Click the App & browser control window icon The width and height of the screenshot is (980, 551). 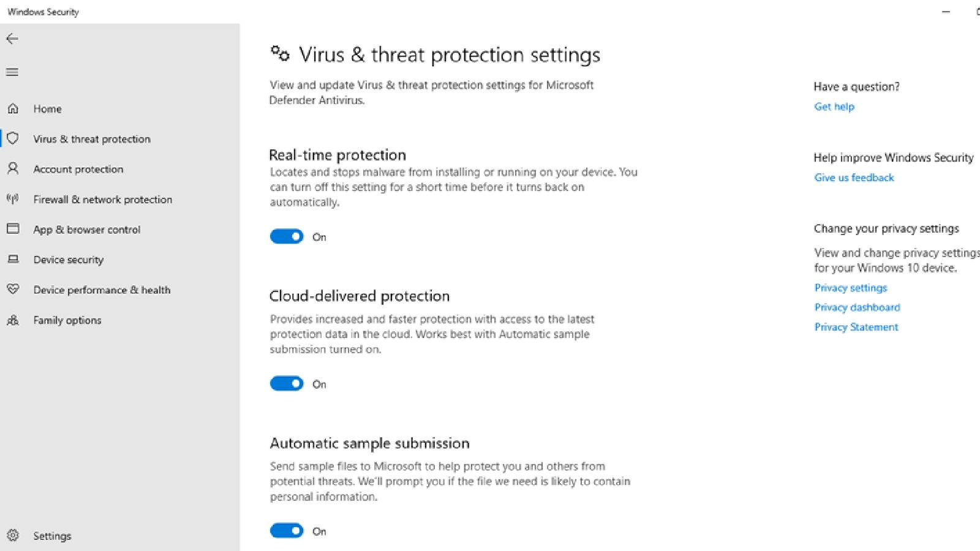coord(13,229)
